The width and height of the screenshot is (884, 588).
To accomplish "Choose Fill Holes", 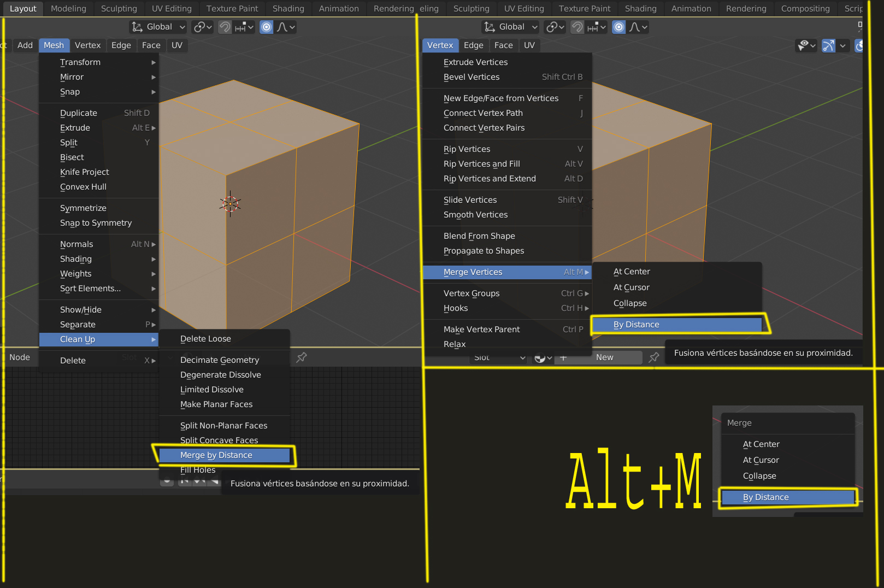I will 224,470.
